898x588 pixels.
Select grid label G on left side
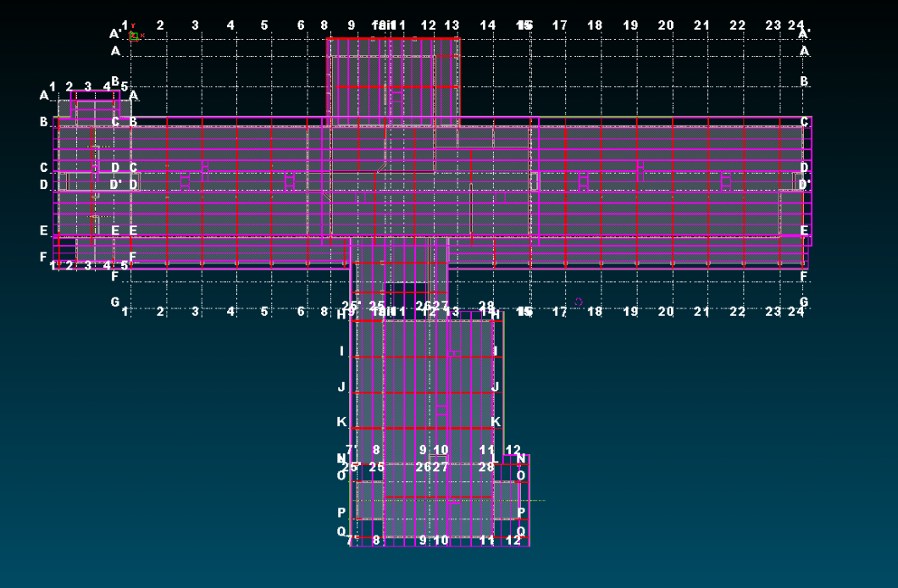pyautogui.click(x=115, y=302)
